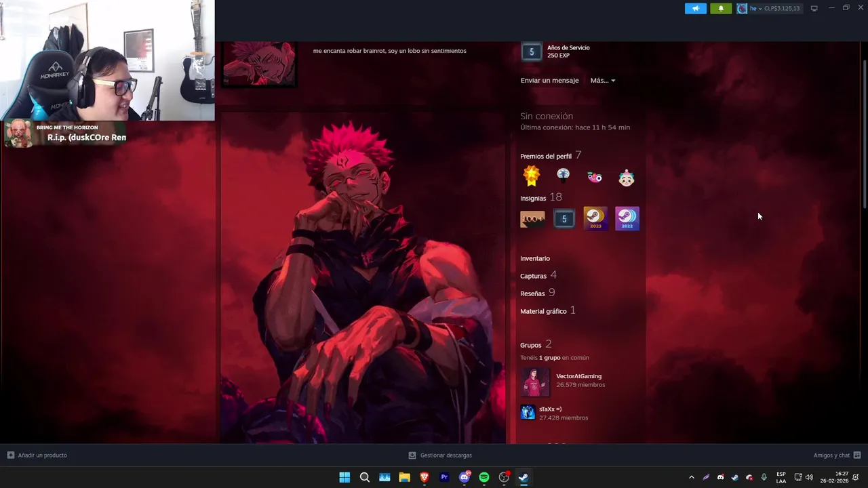Click the microphone tray icon
Viewport: 868px width, 488px height.
(764, 477)
